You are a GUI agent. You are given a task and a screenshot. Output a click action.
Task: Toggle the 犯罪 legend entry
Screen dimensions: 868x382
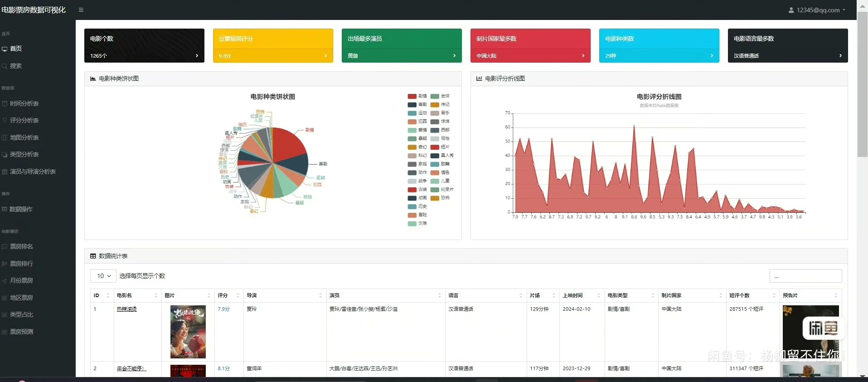click(x=417, y=122)
